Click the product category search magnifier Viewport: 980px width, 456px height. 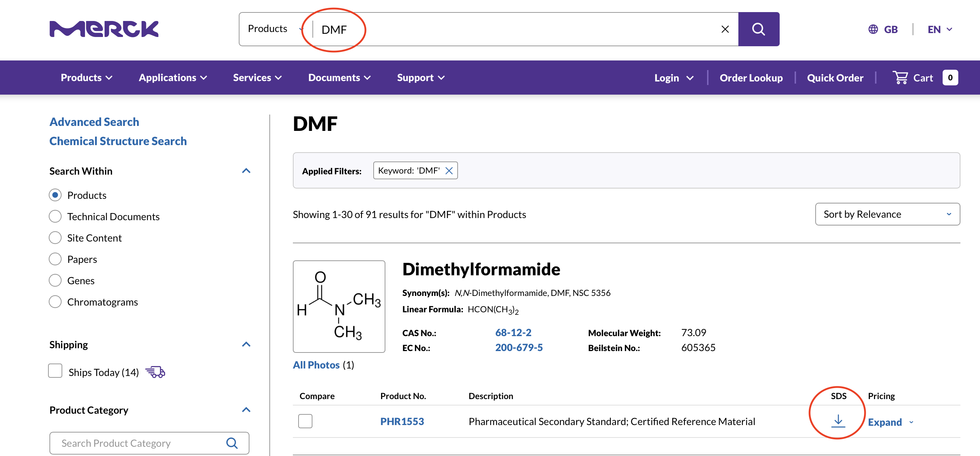click(x=232, y=443)
